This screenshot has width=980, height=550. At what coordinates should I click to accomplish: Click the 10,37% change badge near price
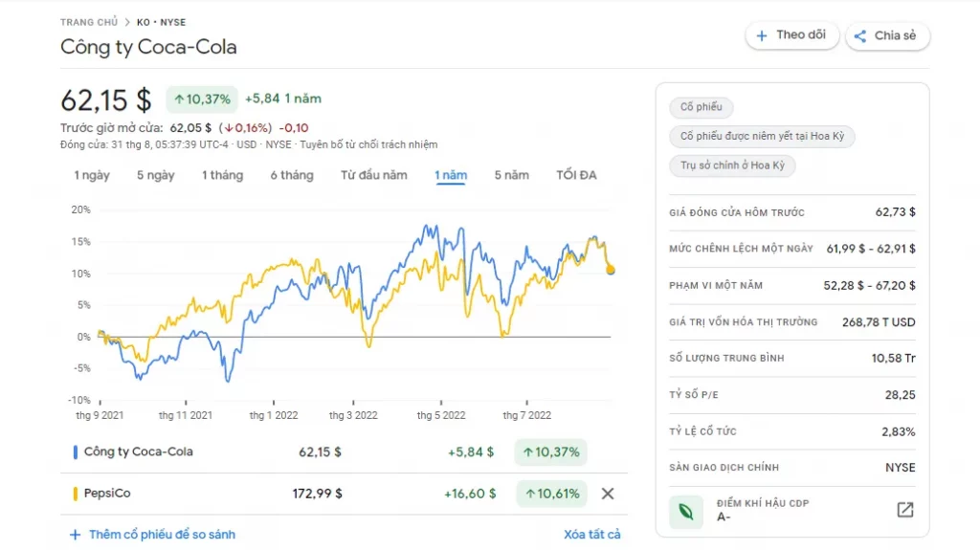point(202,99)
